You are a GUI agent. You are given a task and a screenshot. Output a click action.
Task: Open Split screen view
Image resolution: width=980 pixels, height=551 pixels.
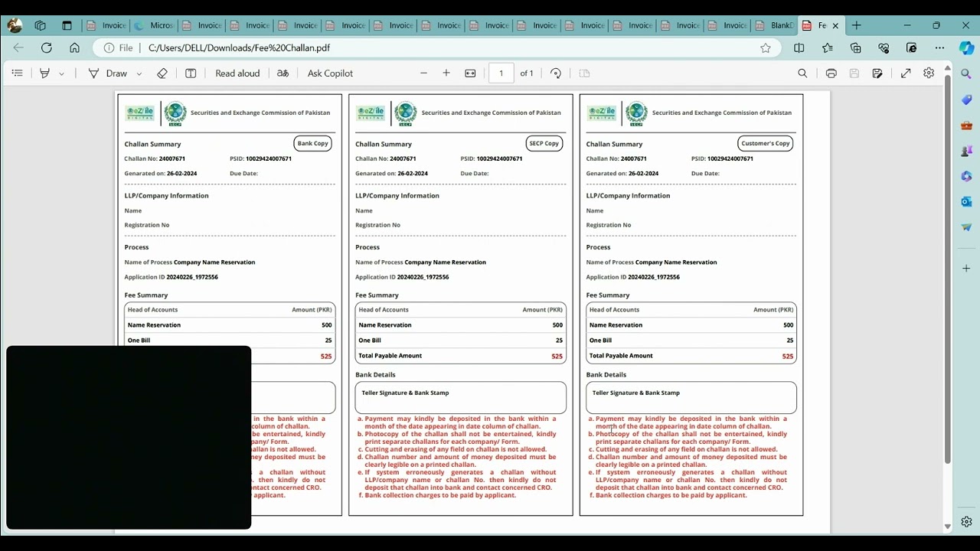point(799,47)
